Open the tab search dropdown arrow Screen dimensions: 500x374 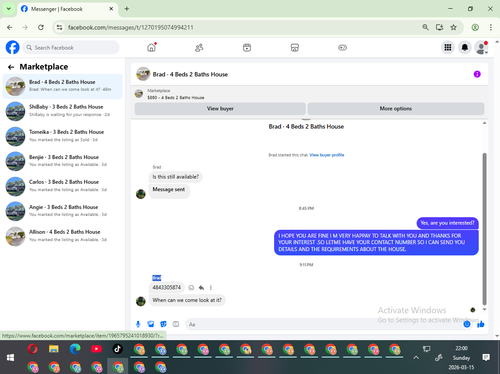point(9,9)
